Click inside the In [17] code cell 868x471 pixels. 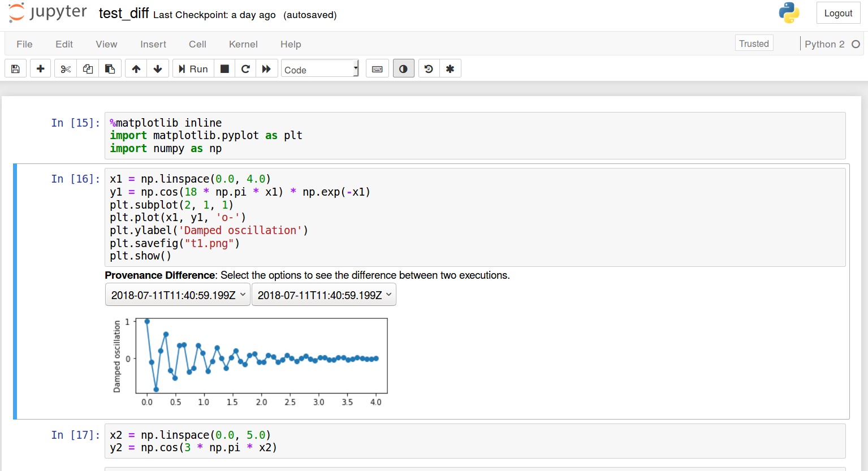[475, 441]
